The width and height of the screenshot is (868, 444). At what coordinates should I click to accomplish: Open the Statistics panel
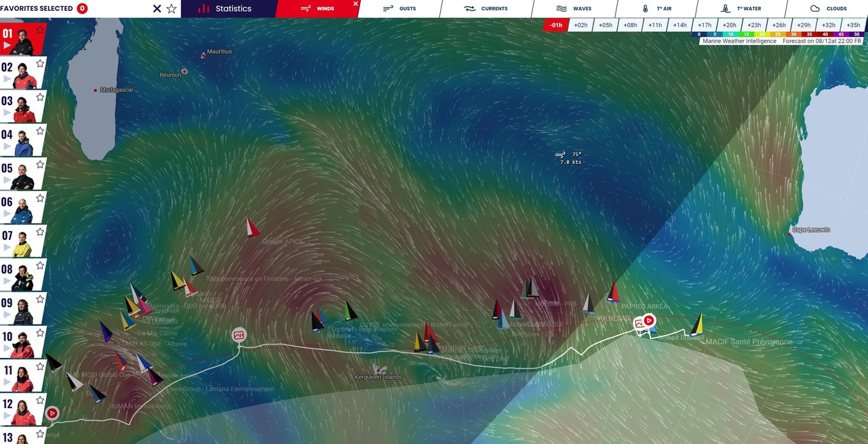229,9
